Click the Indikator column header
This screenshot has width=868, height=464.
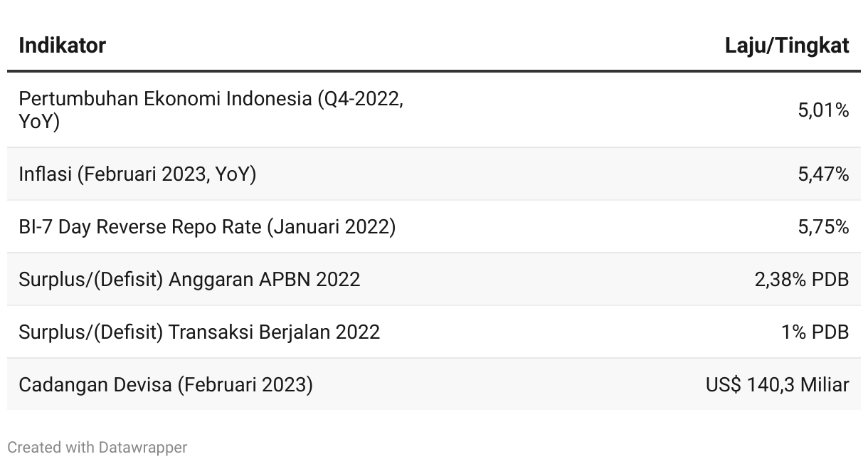pos(62,46)
